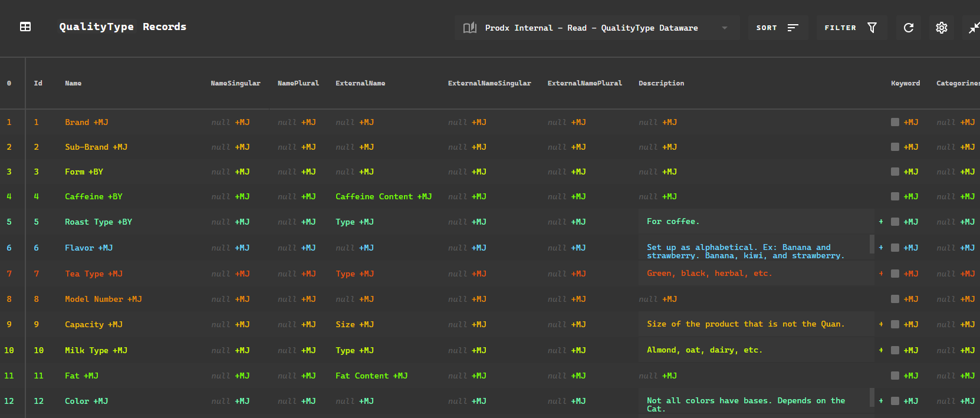The height and width of the screenshot is (418, 980).
Task: Click the 'Roast Type +BY' name cell
Action: click(x=98, y=222)
